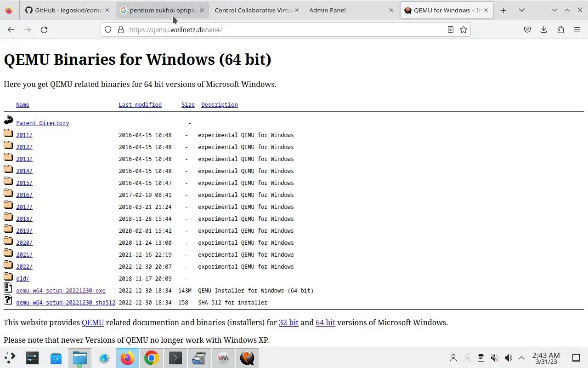Open the 2019/ folder link
Image resolution: width=588 pixels, height=368 pixels.
coord(24,231)
